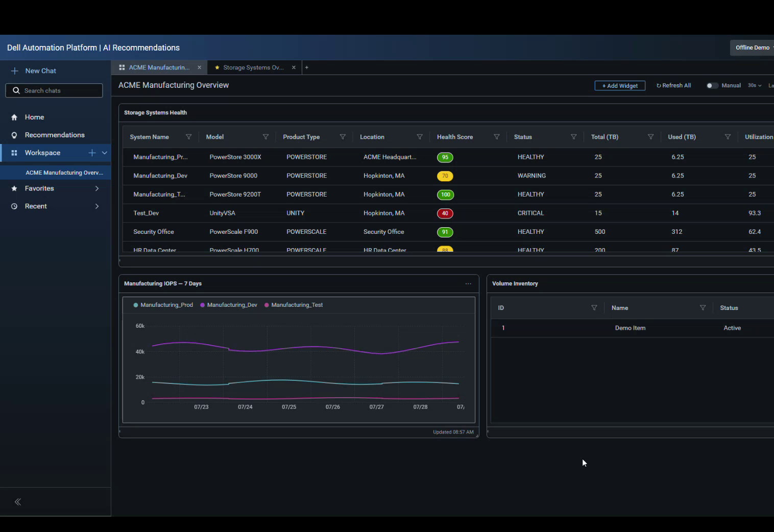The width and height of the screenshot is (774, 532).
Task: Filter the System Name column
Action: pyautogui.click(x=188, y=137)
